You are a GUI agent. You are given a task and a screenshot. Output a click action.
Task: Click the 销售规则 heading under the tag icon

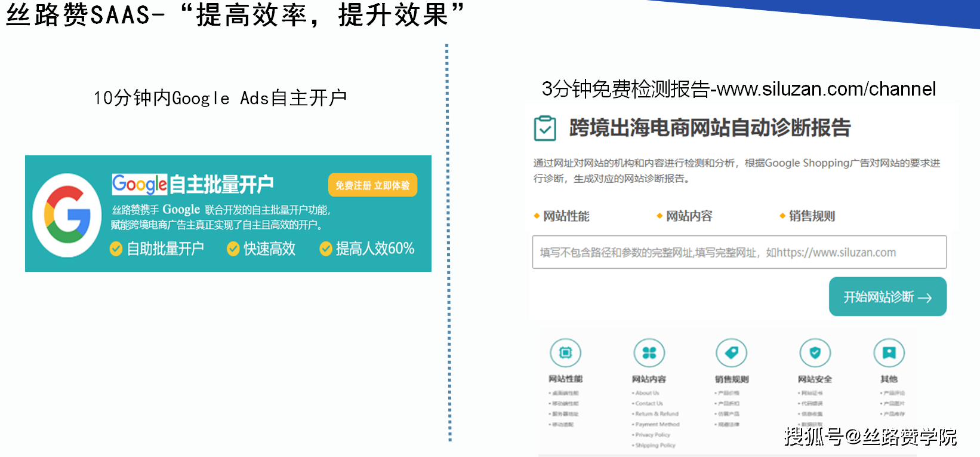(x=732, y=379)
